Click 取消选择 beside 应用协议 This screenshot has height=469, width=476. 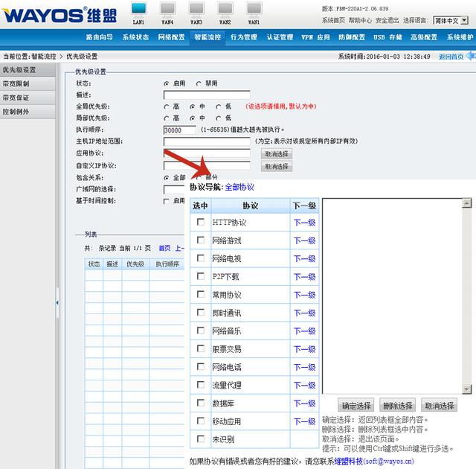(277, 154)
